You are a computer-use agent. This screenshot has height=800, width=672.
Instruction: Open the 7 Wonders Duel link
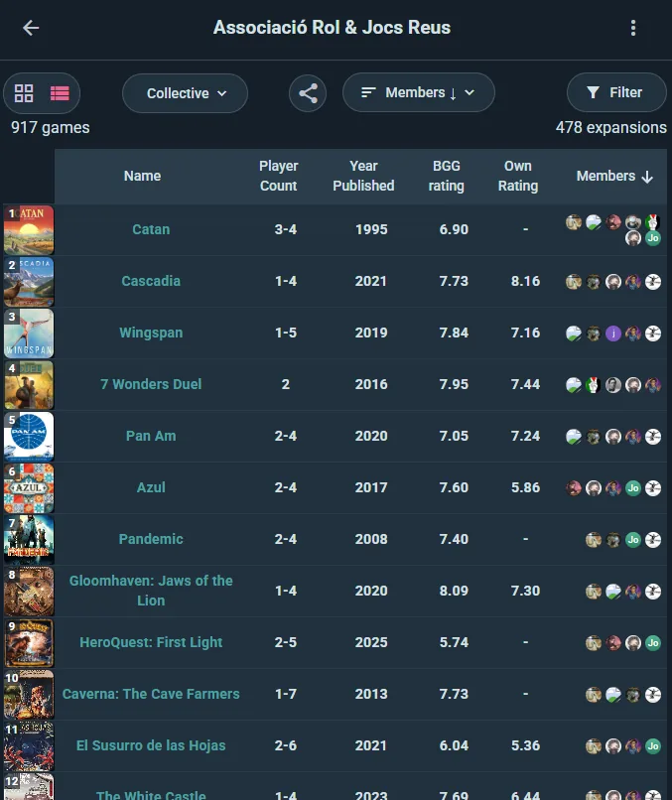(151, 384)
